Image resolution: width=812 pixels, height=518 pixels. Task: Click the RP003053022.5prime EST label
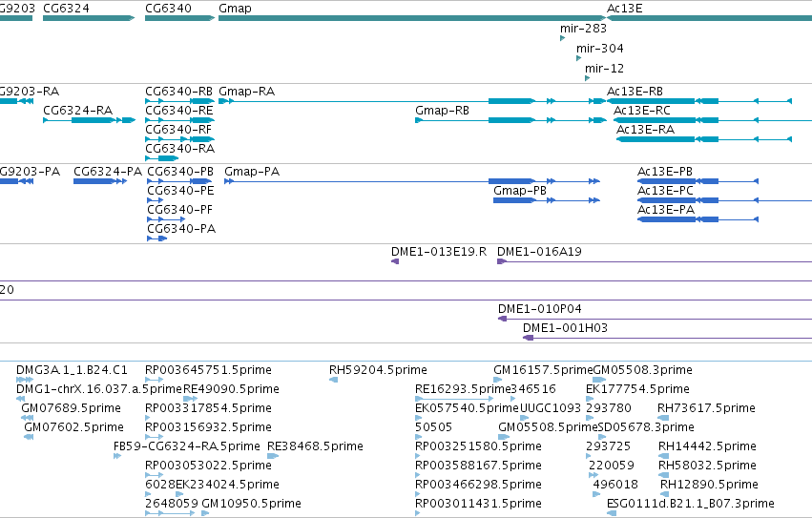pyautogui.click(x=208, y=466)
